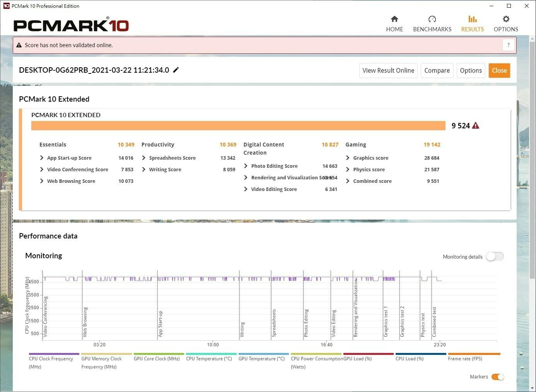This screenshot has width=536, height=392.
Task: Click the red warning triangle beside 9 524
Action: click(x=476, y=126)
